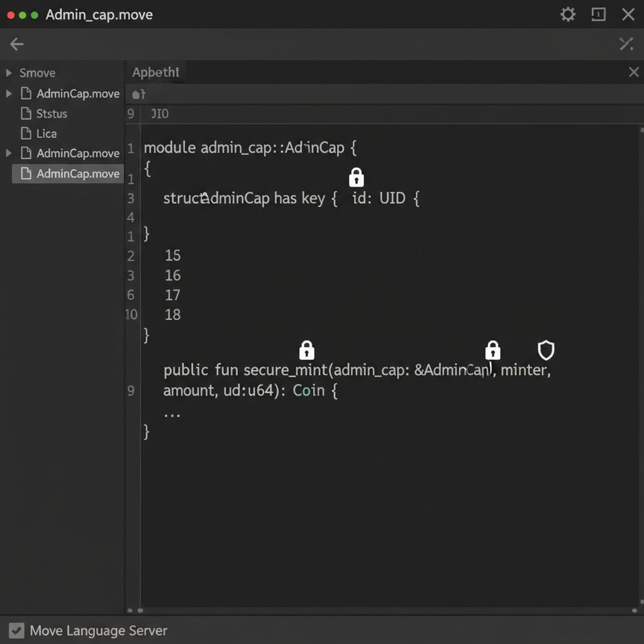Click the lock icon in the breadcrumb bar

pyautogui.click(x=138, y=94)
